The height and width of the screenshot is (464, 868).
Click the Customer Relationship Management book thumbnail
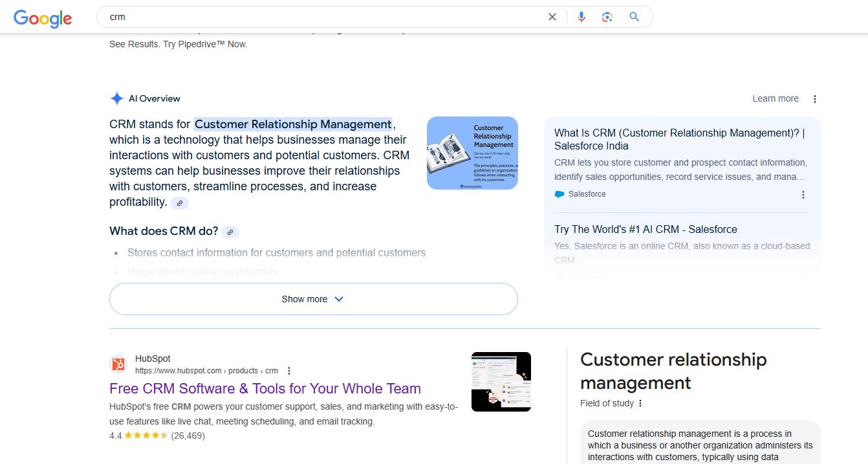tap(472, 152)
